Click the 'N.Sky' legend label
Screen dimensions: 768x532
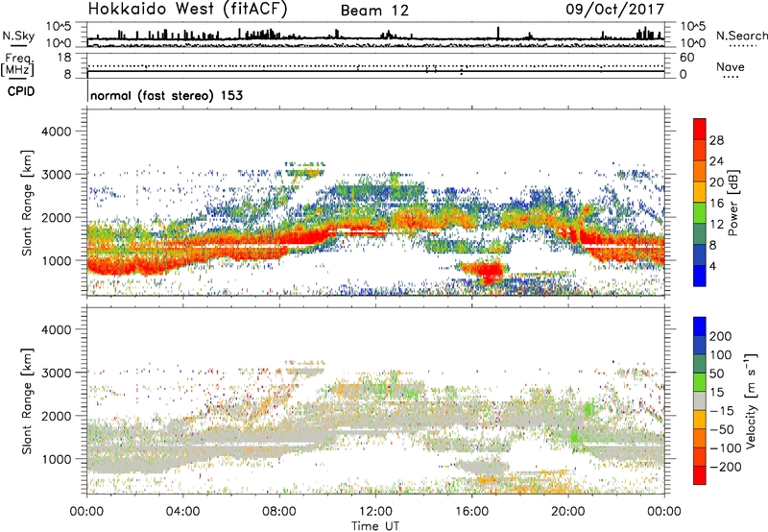(x=18, y=36)
